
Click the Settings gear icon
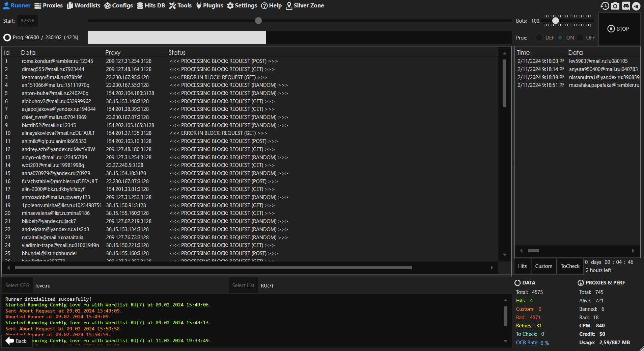tap(230, 6)
